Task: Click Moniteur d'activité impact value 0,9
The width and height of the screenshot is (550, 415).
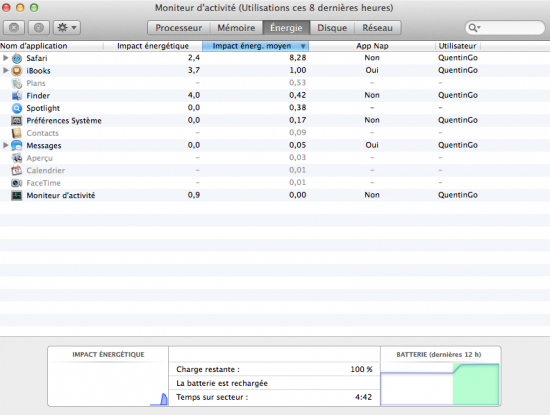Action: (194, 195)
